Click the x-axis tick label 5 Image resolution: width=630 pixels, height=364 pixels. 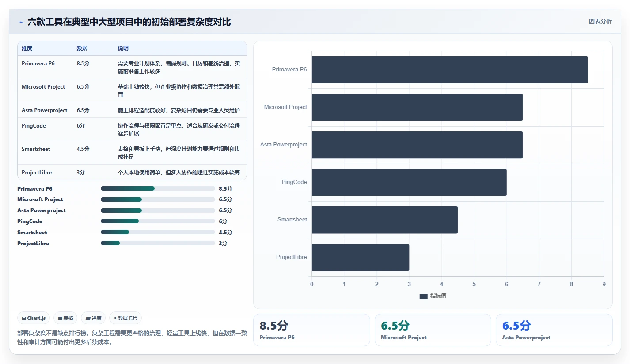click(474, 284)
